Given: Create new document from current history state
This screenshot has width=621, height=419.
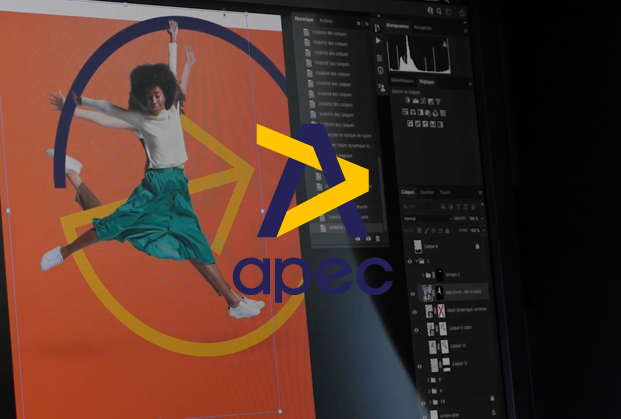Looking at the screenshot, I should click(358, 238).
